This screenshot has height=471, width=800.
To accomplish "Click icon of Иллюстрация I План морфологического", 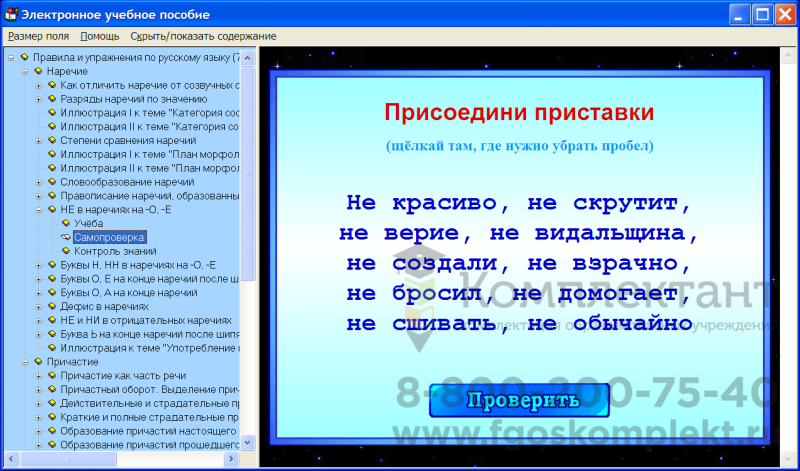I will click(x=52, y=154).
